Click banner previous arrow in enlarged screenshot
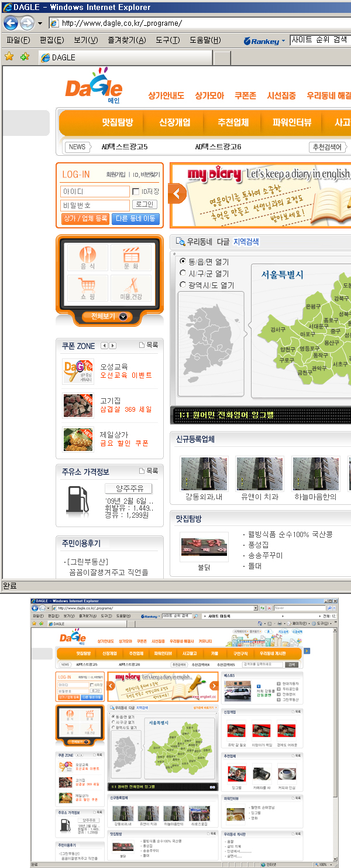 coord(177,194)
